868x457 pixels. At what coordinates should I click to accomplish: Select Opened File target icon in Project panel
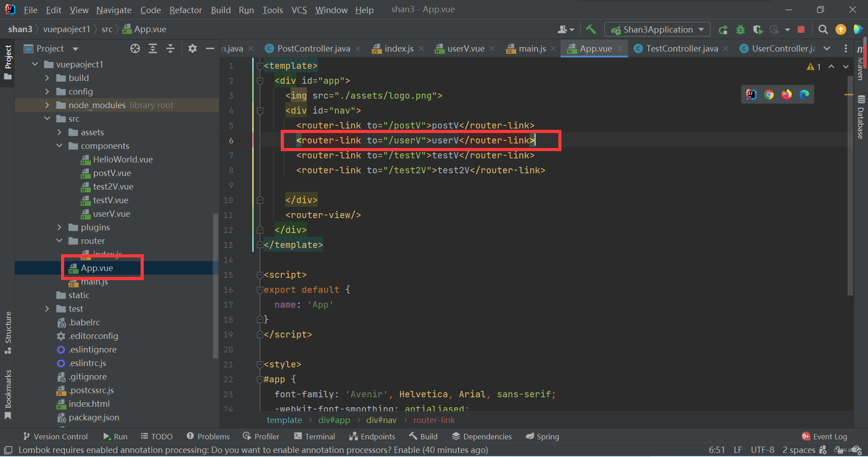click(135, 48)
